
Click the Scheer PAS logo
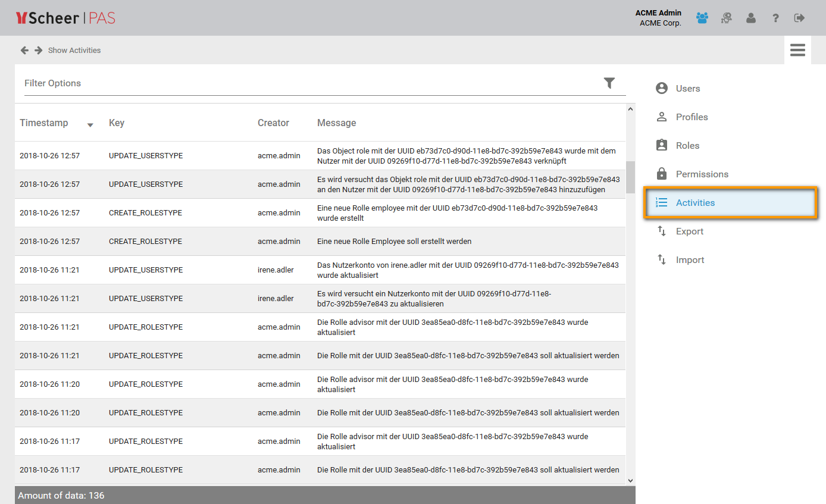65,18
